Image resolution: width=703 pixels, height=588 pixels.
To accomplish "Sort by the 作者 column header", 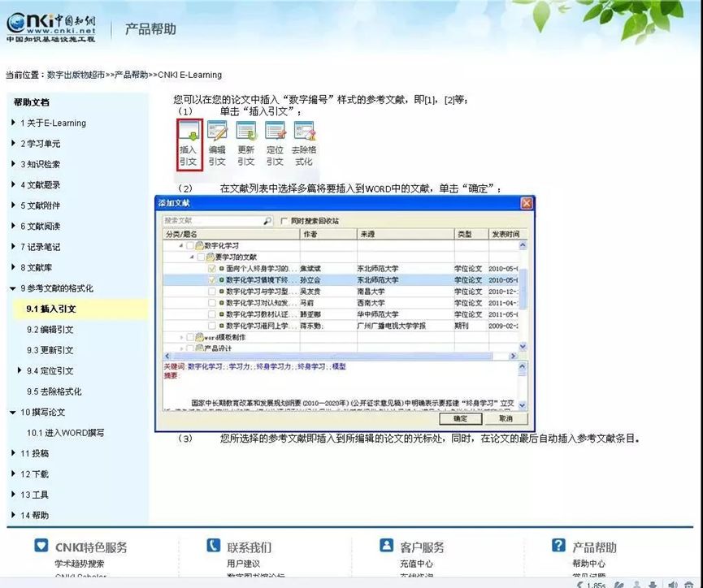I will click(x=328, y=234).
